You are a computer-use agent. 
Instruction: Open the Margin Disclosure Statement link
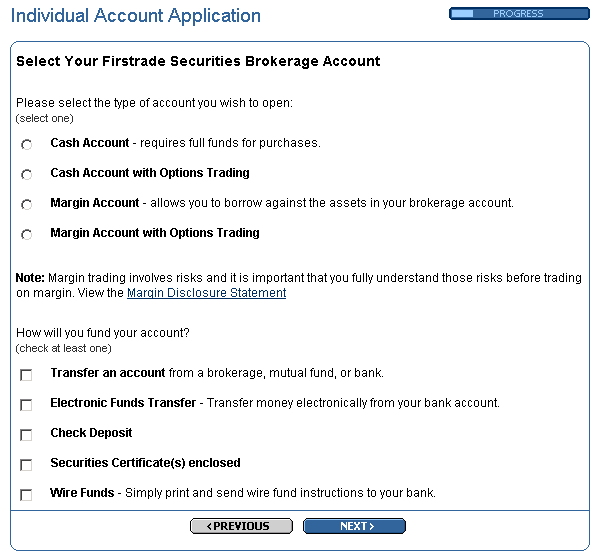tap(206, 293)
